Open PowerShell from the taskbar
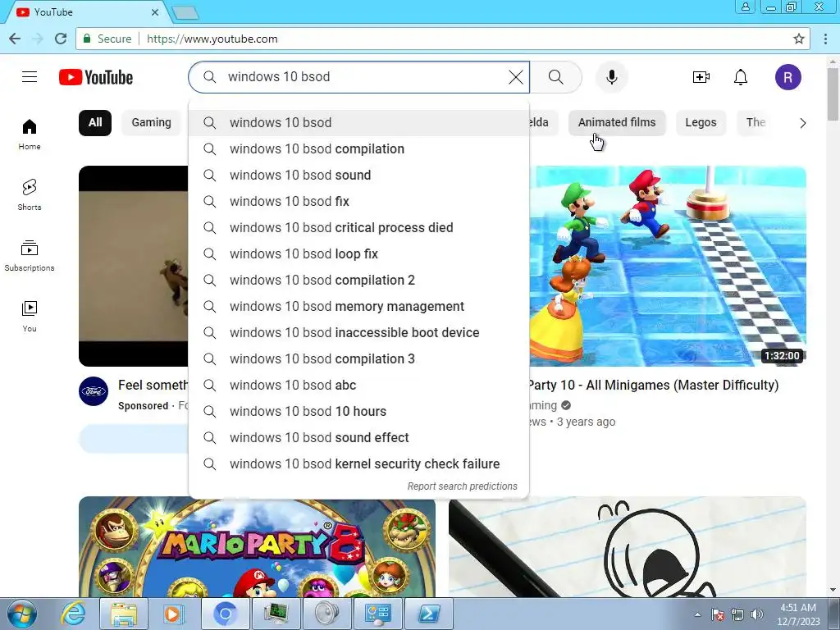Viewport: 840px width, 630px height. 428,614
